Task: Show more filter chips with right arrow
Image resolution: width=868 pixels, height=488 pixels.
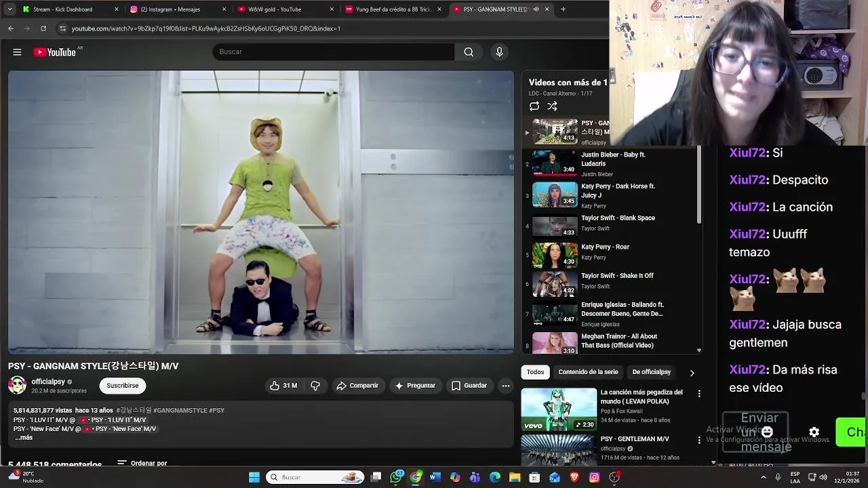Action: (692, 372)
